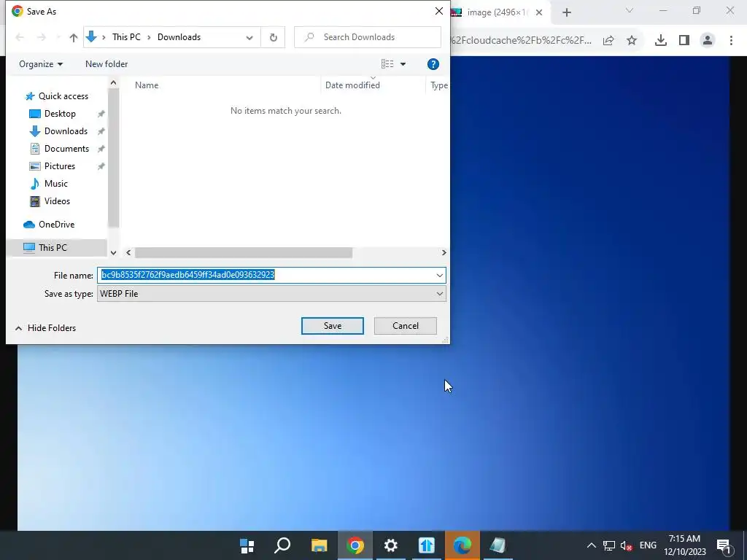Open a new Chrome tab
Viewport: 747px width, 560px height.
click(x=566, y=12)
